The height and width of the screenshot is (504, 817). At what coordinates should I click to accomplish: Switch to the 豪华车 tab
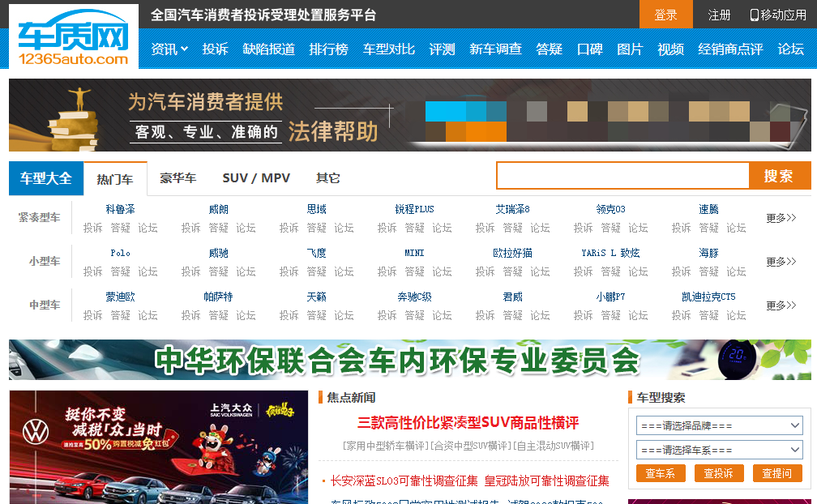click(178, 178)
